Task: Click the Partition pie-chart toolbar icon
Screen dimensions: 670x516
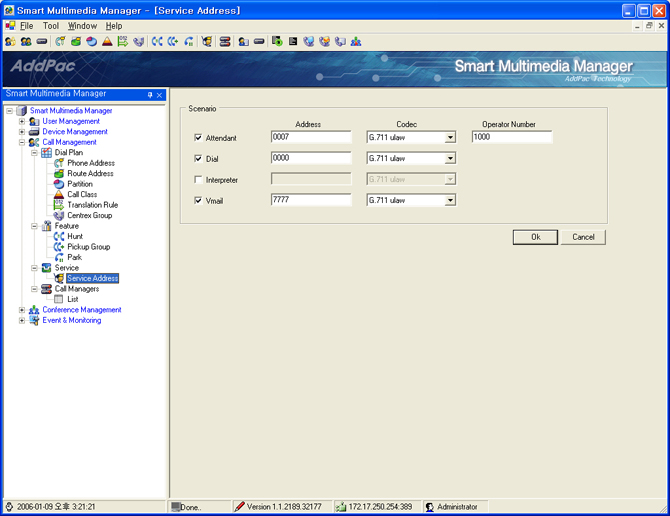Action: pos(91,42)
